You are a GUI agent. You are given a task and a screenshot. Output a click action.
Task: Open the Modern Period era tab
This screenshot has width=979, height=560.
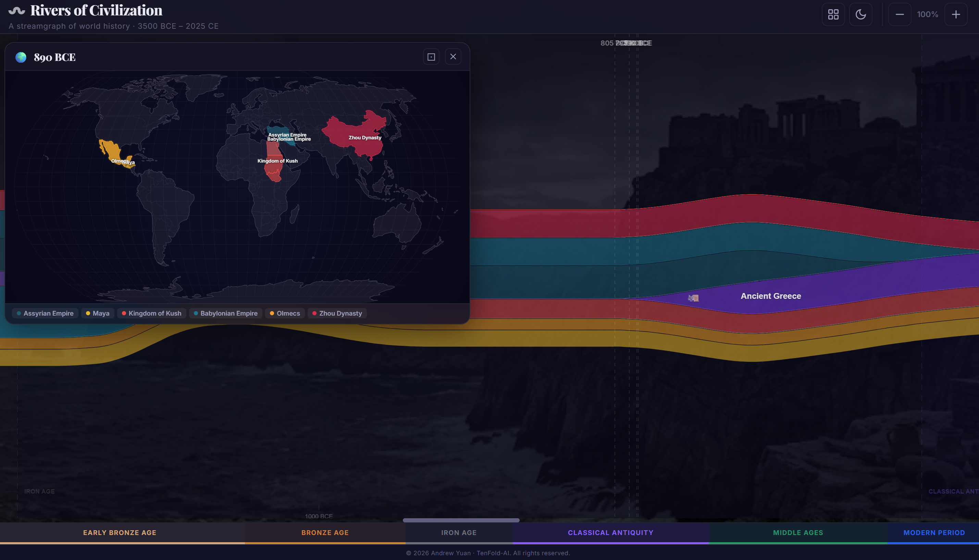[x=933, y=532]
